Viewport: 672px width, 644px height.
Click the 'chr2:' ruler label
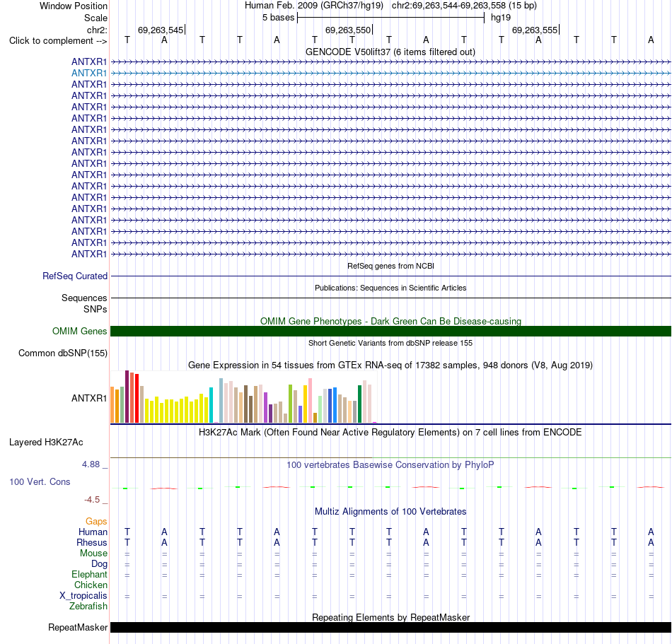97,30
